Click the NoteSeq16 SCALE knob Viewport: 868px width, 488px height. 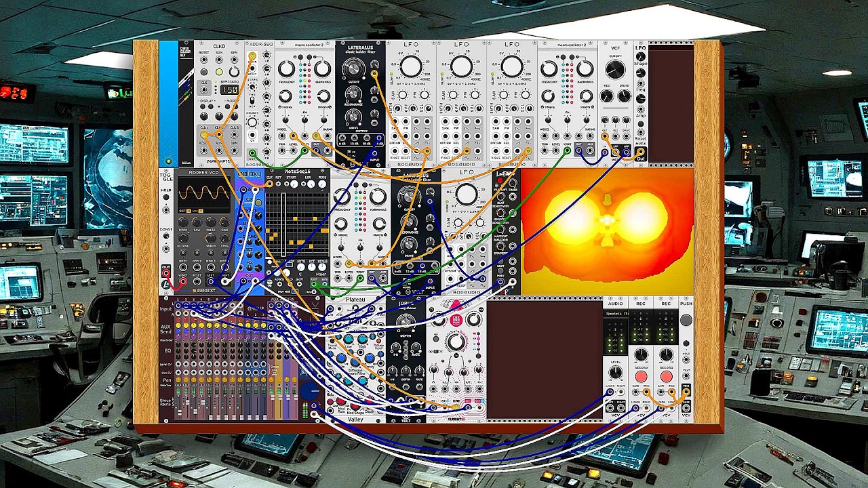click(x=322, y=267)
